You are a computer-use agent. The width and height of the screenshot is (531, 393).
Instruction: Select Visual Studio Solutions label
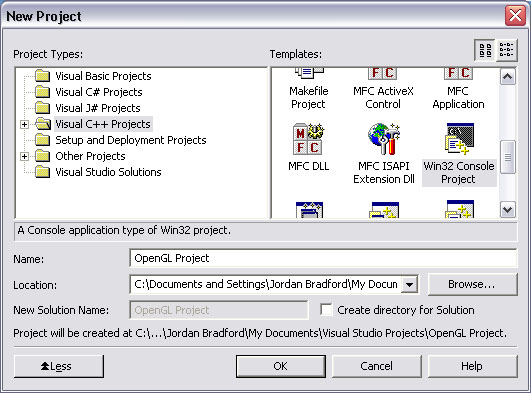pyautogui.click(x=108, y=172)
